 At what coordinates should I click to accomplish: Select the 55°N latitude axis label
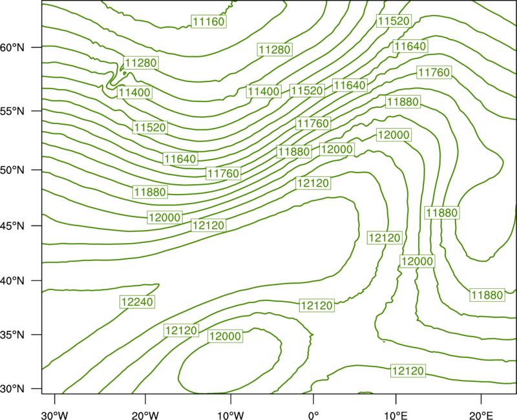[x=12, y=111]
